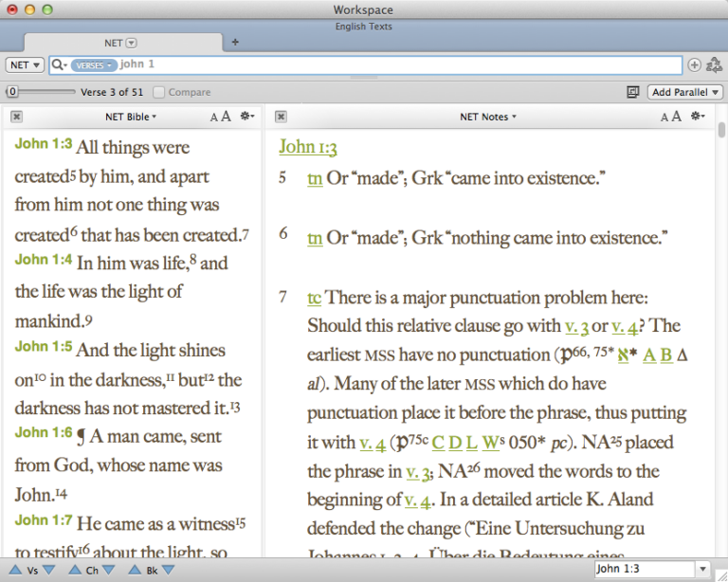Click the recycle icon beside search field
Screen dimensions: 728x582
[x=714, y=65]
